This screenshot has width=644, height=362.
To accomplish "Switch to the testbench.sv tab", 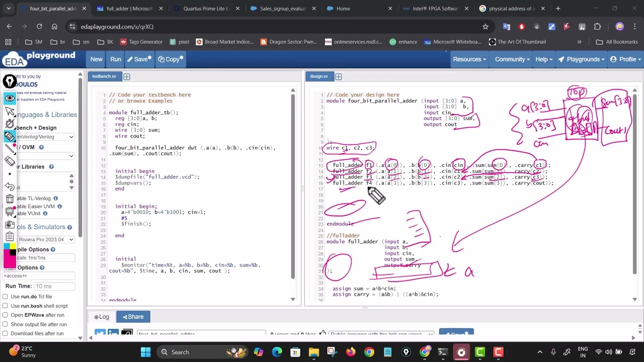I will point(104,76).
